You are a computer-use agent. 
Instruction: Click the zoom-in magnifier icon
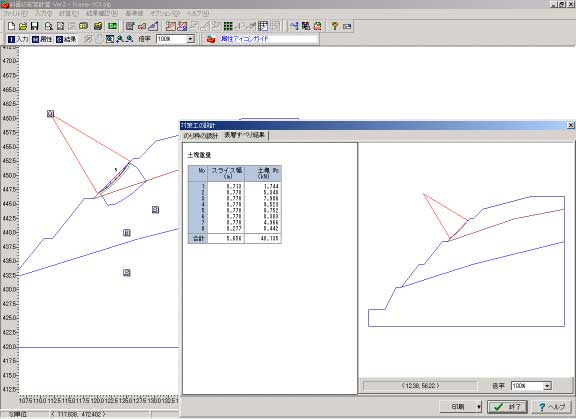[120, 39]
